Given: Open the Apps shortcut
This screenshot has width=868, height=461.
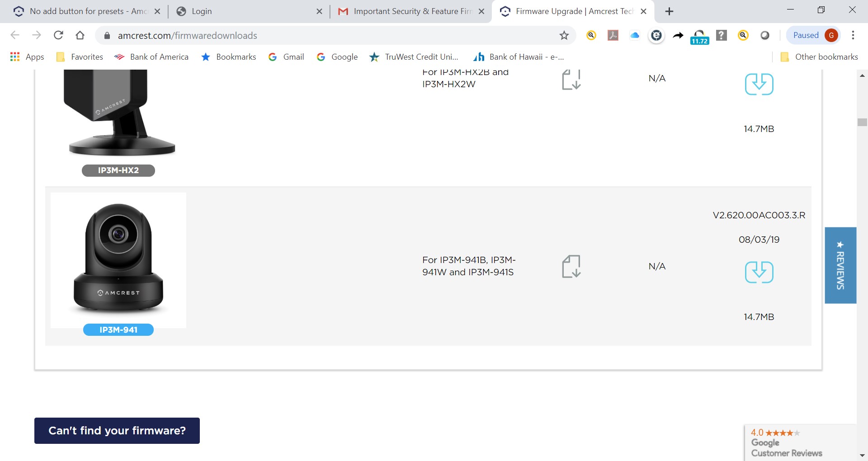Looking at the screenshot, I should [x=27, y=57].
